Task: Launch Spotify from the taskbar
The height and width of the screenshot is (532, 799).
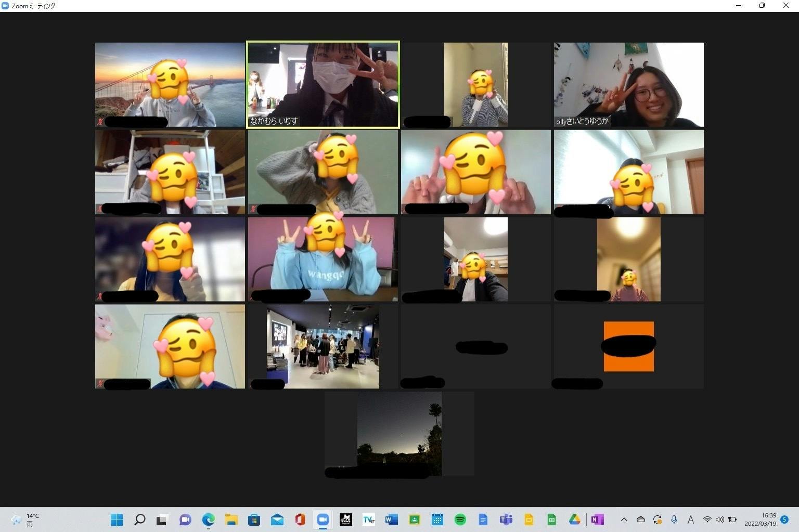Action: (x=460, y=520)
